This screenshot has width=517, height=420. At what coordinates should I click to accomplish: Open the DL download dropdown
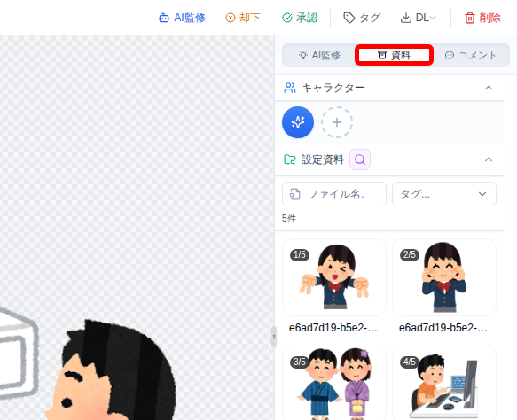[x=418, y=18]
